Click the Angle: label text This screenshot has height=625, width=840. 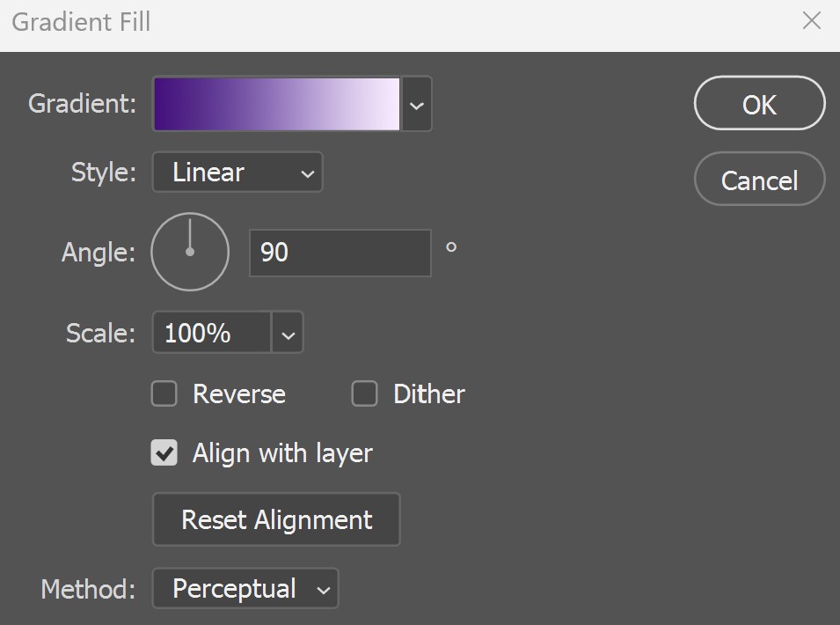pos(99,253)
